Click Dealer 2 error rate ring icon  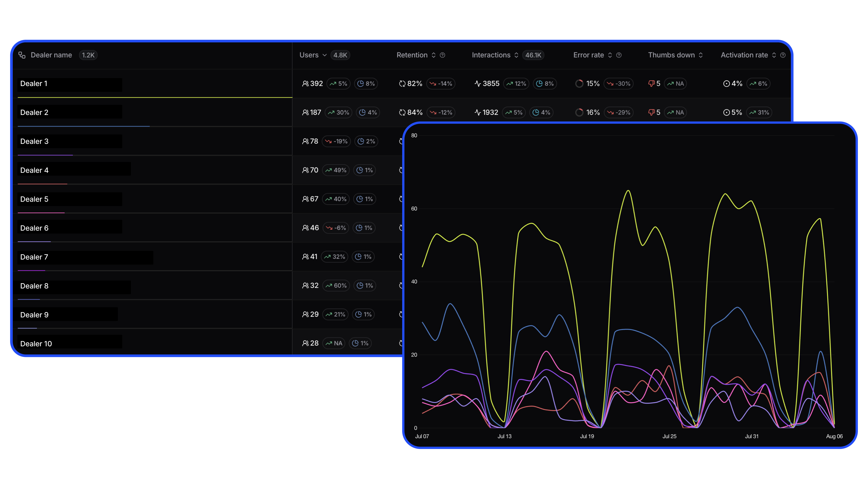click(x=579, y=113)
